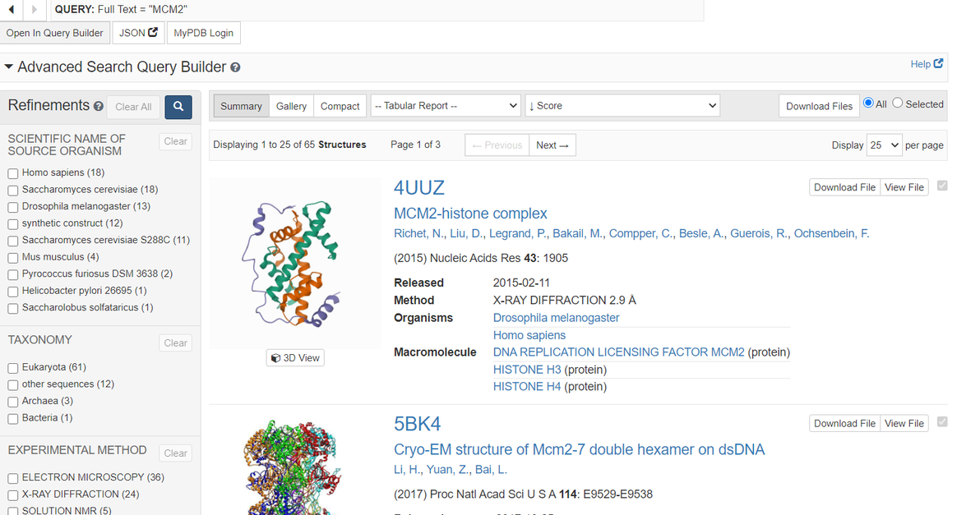
Task: Click the forward arrow beside QUERY
Action: point(34,9)
